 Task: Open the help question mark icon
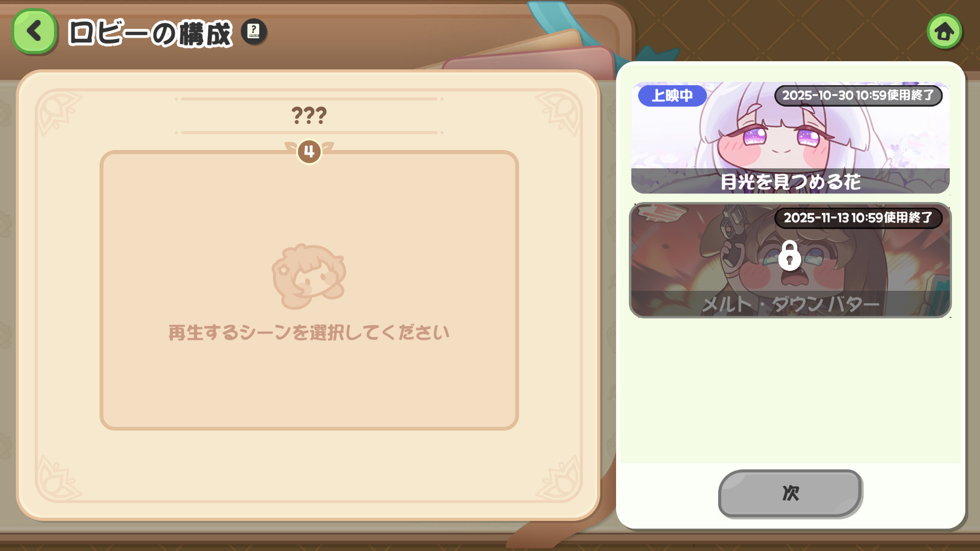pos(254,32)
